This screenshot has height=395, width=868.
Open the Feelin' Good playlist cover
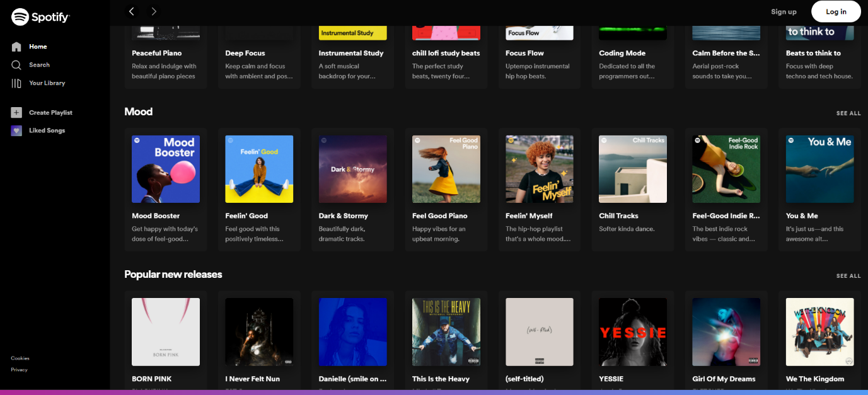click(259, 169)
